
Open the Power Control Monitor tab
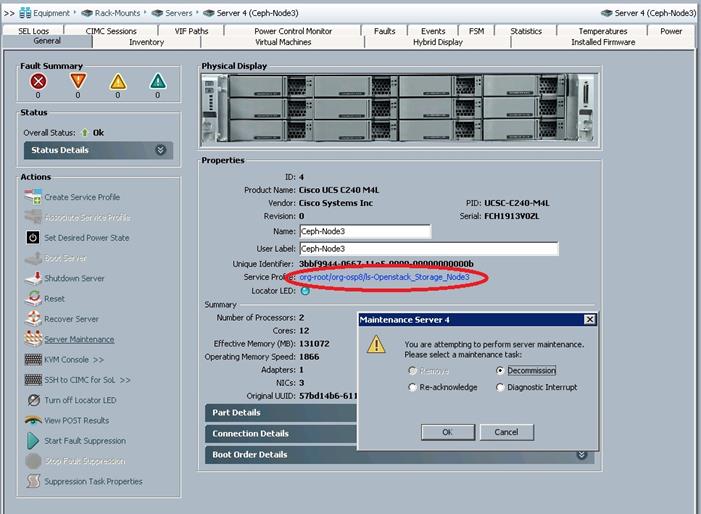click(x=293, y=31)
